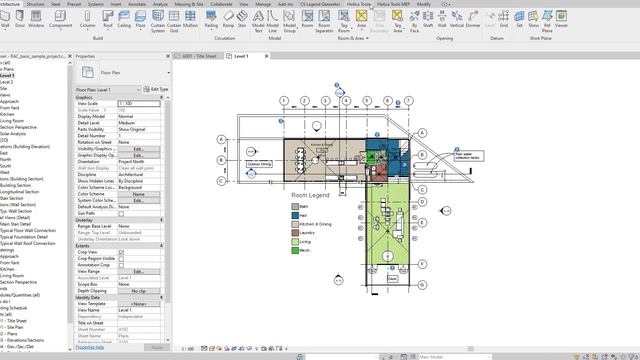The height and width of the screenshot is (360, 640).
Task: Select Level 2 in Project Browser
Action: (7, 82)
